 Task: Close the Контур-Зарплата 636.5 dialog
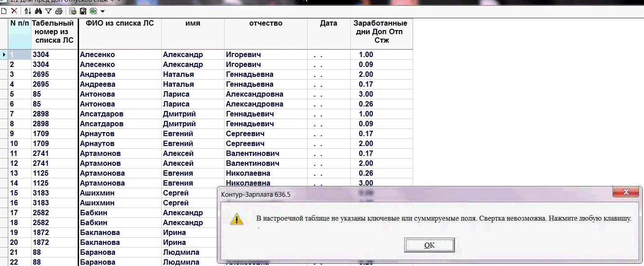[626, 192]
